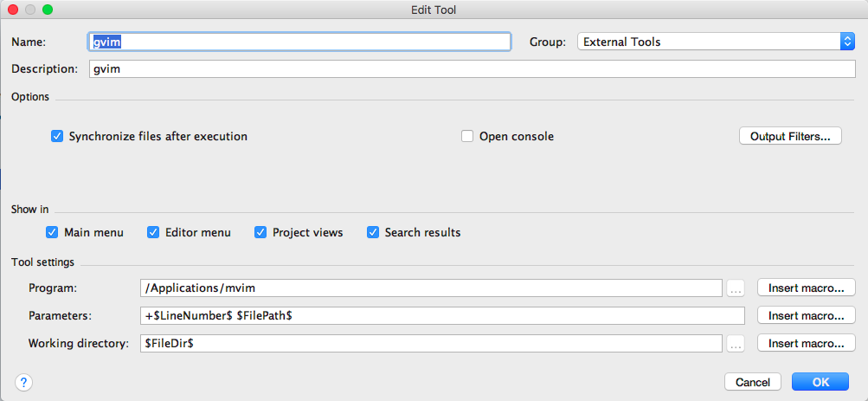The width and height of the screenshot is (868, 401).
Task: Browse for program path with ellipsis button
Action: pyautogui.click(x=735, y=288)
